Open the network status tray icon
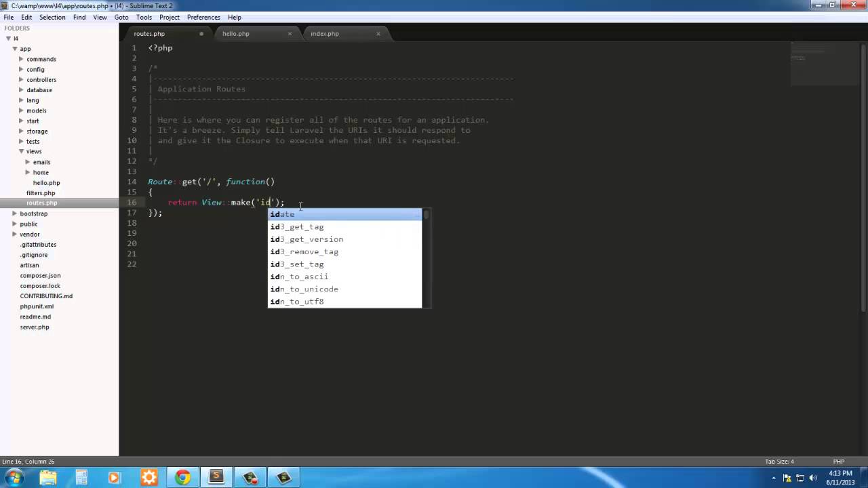Screen dimensions: 868x488 tap(801, 478)
